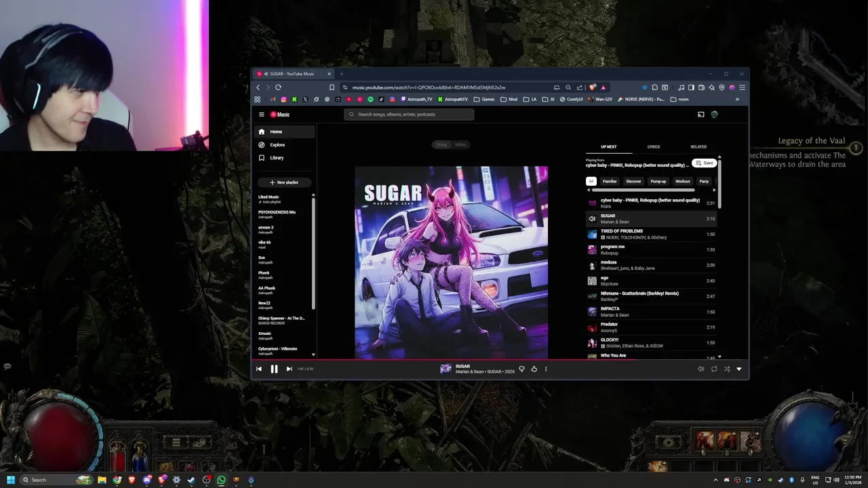868x488 pixels.
Task: Click the YouTube Music logo
Action: click(x=280, y=115)
